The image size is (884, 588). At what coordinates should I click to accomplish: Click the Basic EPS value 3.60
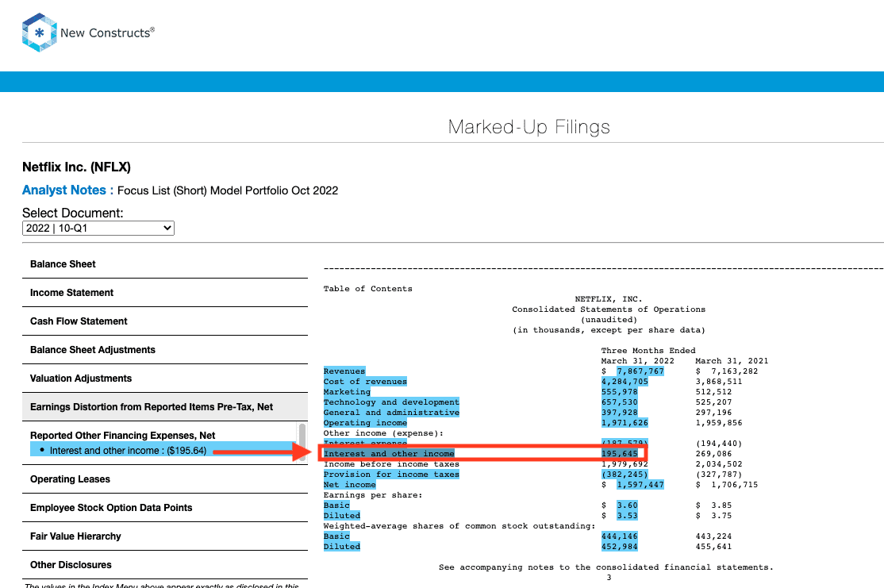coord(627,505)
